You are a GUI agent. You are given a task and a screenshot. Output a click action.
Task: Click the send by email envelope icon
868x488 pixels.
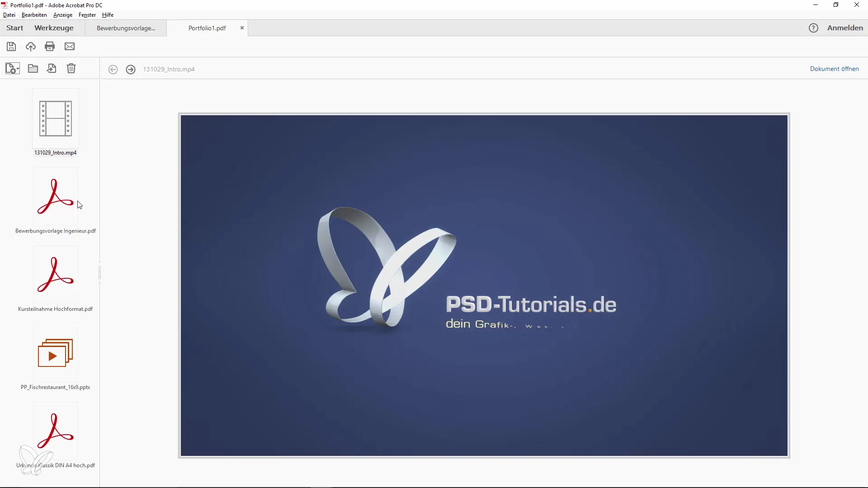point(70,47)
